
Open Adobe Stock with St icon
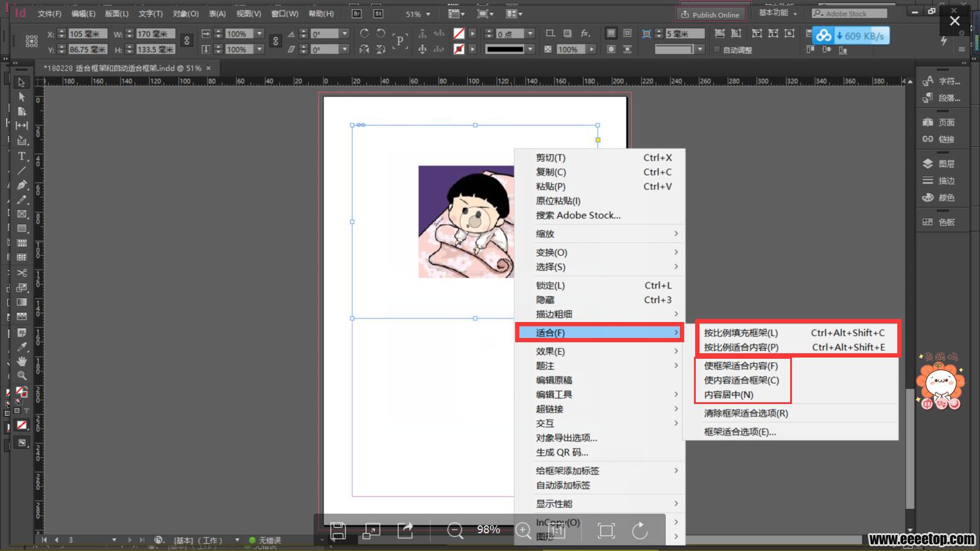pos(378,13)
